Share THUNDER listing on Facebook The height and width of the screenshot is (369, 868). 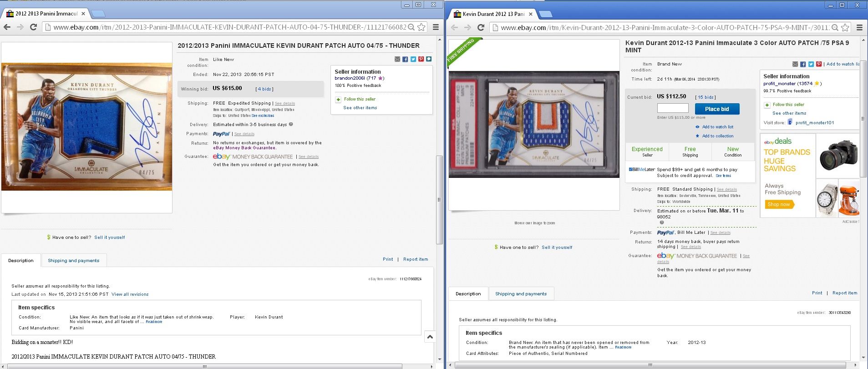tap(405, 59)
